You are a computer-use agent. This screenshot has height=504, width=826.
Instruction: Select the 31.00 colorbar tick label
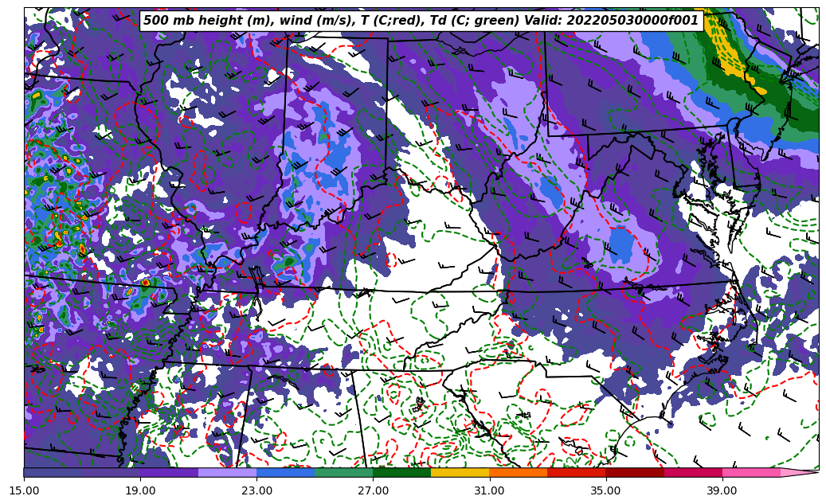[x=489, y=491]
